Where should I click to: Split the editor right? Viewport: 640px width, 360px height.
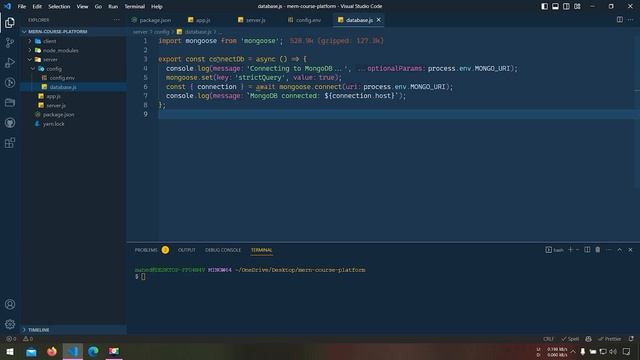tap(620, 20)
